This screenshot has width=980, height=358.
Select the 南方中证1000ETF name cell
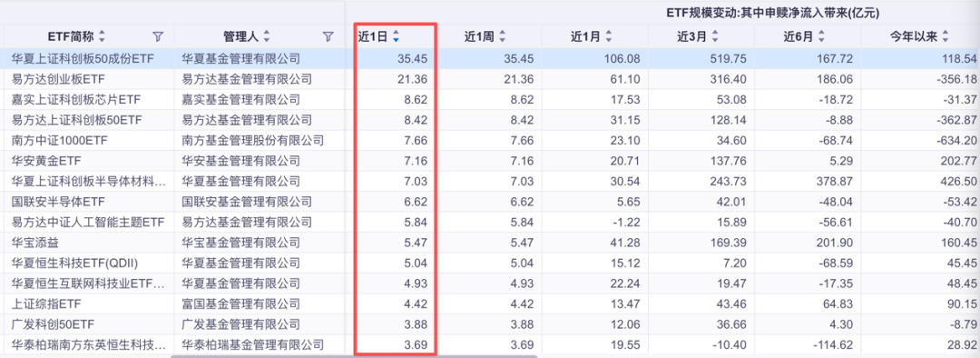click(60, 141)
